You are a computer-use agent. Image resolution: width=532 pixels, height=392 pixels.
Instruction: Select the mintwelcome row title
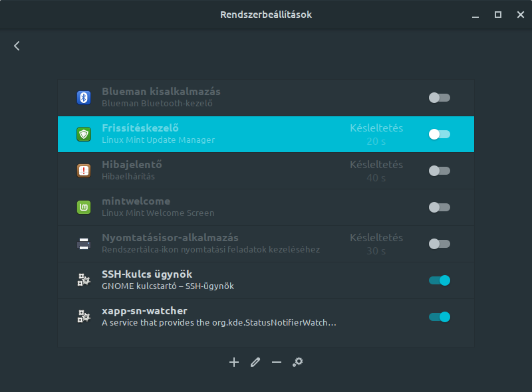(x=136, y=201)
